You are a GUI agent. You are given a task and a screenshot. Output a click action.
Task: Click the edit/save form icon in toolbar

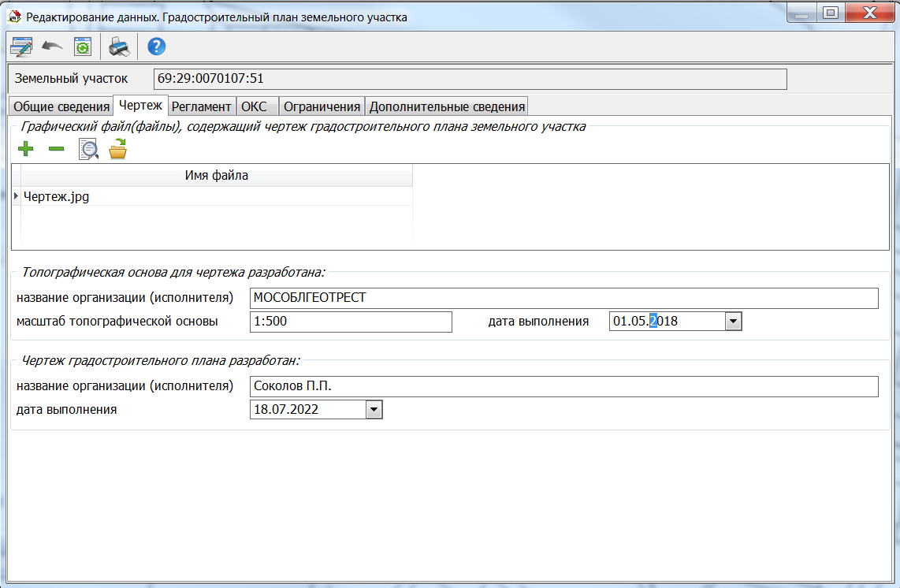pyautogui.click(x=21, y=47)
